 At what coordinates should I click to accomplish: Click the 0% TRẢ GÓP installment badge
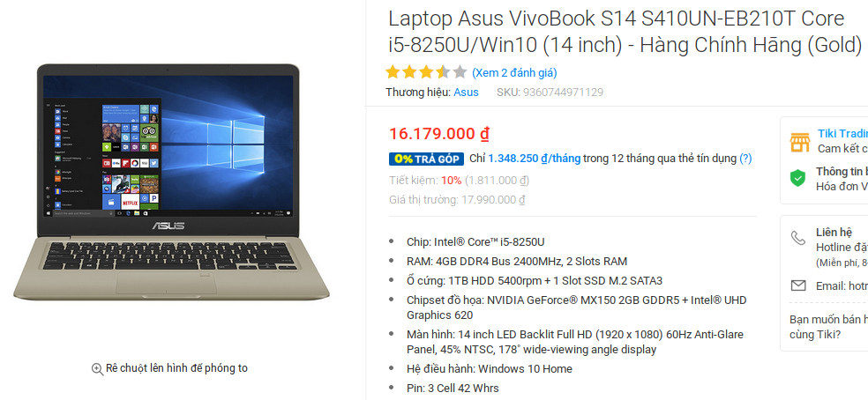pos(426,159)
